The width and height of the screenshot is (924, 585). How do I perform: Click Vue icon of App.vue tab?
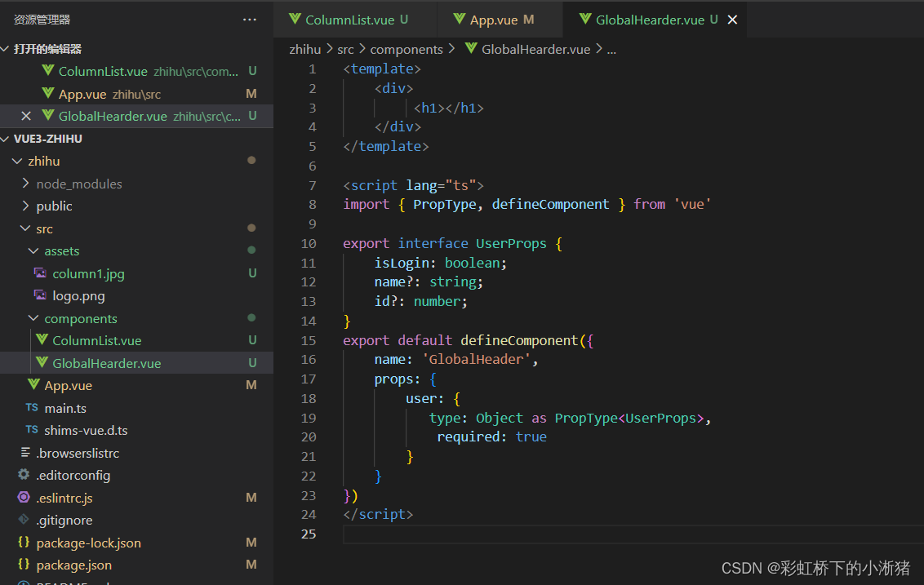459,19
